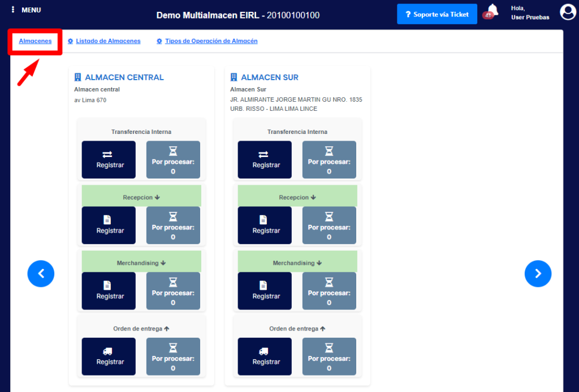579x392 pixels.
Task: Go to next warehouses with right arrow
Action: point(538,273)
